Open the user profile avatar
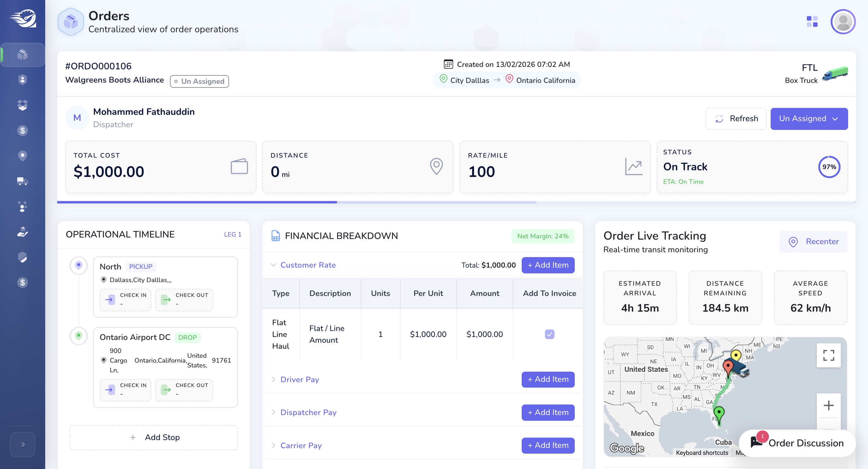This screenshot has width=868, height=469. 843,22
